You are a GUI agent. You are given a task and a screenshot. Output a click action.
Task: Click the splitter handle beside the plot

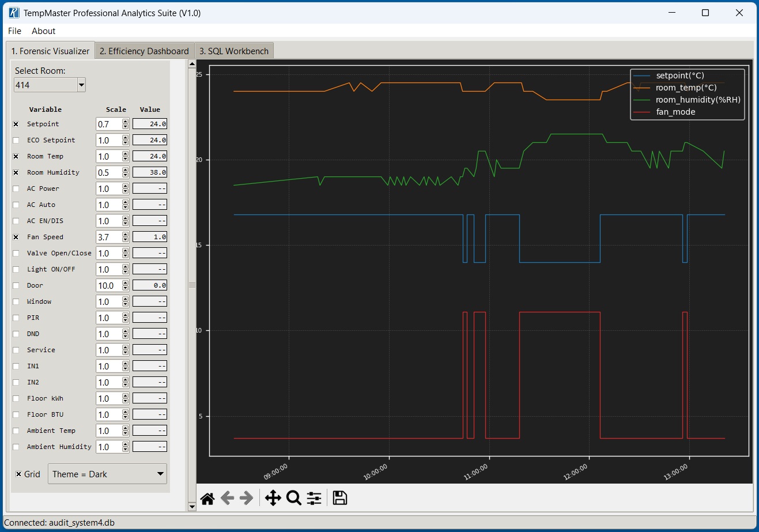(192, 285)
